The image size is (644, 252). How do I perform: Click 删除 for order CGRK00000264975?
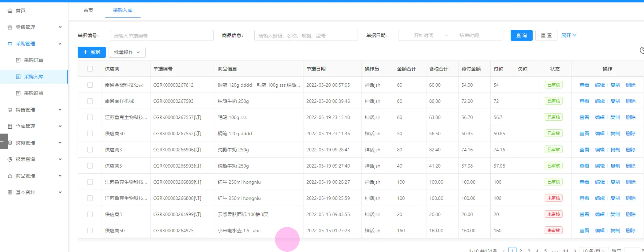[631, 231]
